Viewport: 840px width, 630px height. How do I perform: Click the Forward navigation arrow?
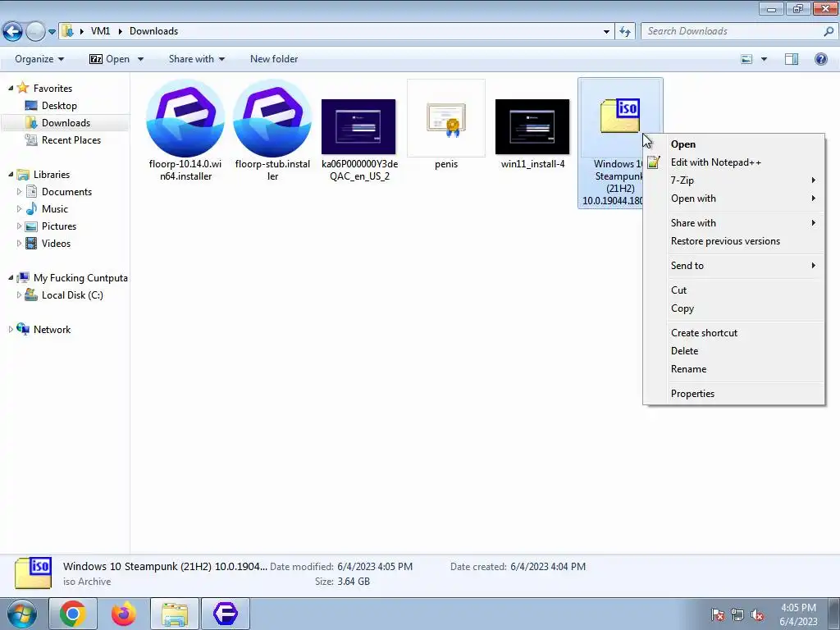(35, 31)
